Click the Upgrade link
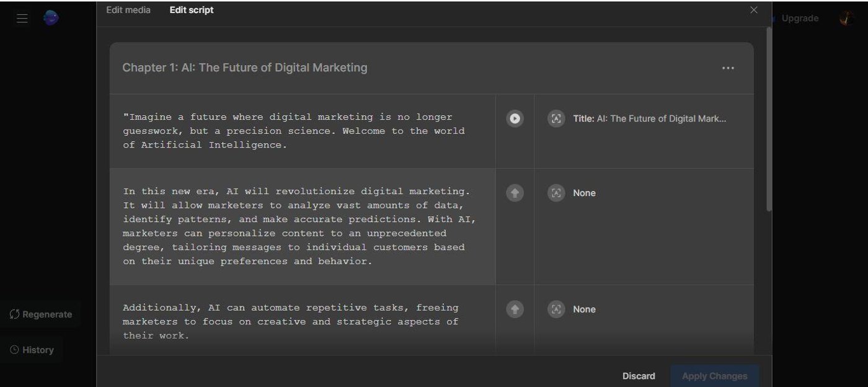 tap(800, 19)
